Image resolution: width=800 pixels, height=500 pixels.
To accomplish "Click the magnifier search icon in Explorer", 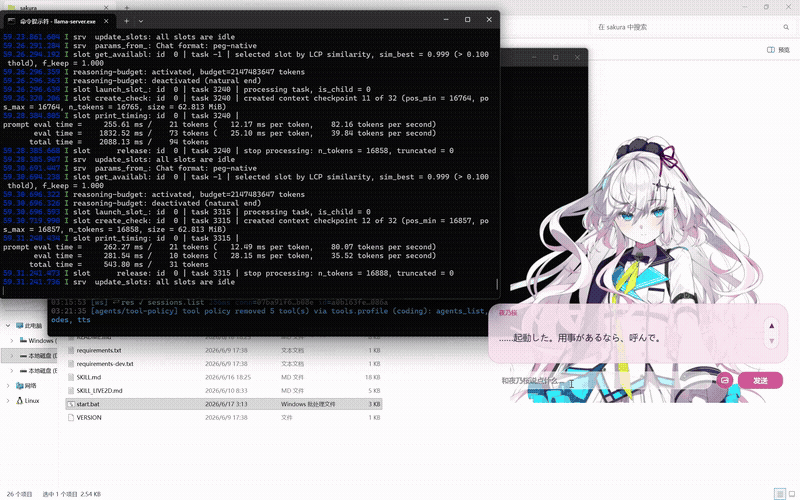I will pyautogui.click(x=786, y=27).
